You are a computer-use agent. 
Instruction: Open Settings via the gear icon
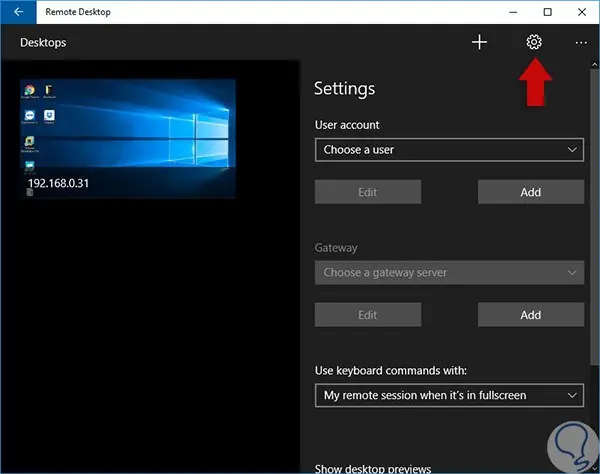(534, 42)
